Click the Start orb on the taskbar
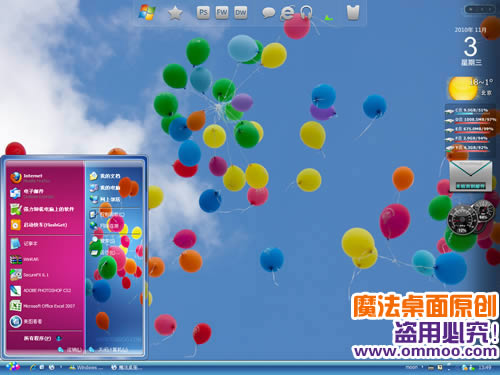This screenshot has width=500, height=375. point(12,367)
